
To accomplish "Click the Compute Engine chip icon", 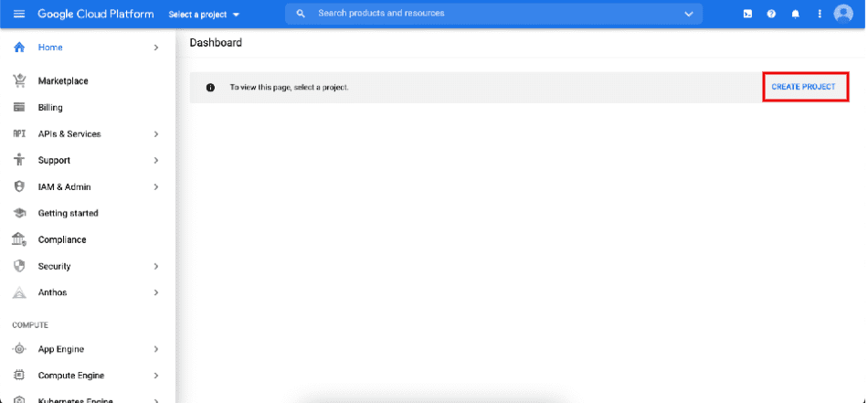I will pos(19,376).
